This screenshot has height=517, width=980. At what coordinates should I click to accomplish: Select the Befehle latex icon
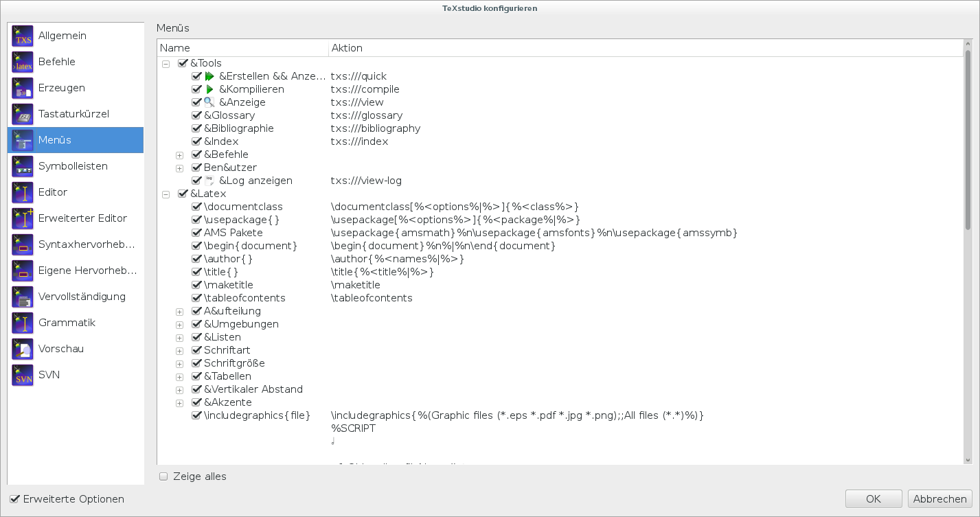23,62
